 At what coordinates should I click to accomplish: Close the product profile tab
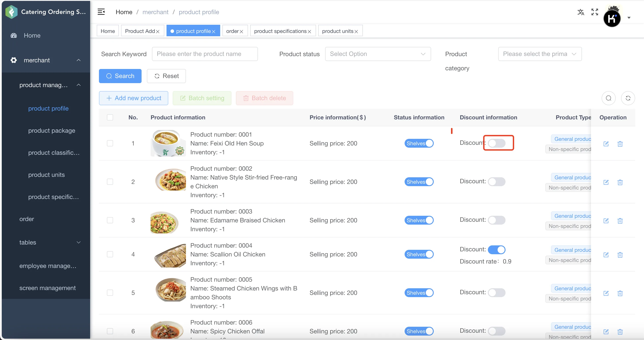(x=214, y=32)
